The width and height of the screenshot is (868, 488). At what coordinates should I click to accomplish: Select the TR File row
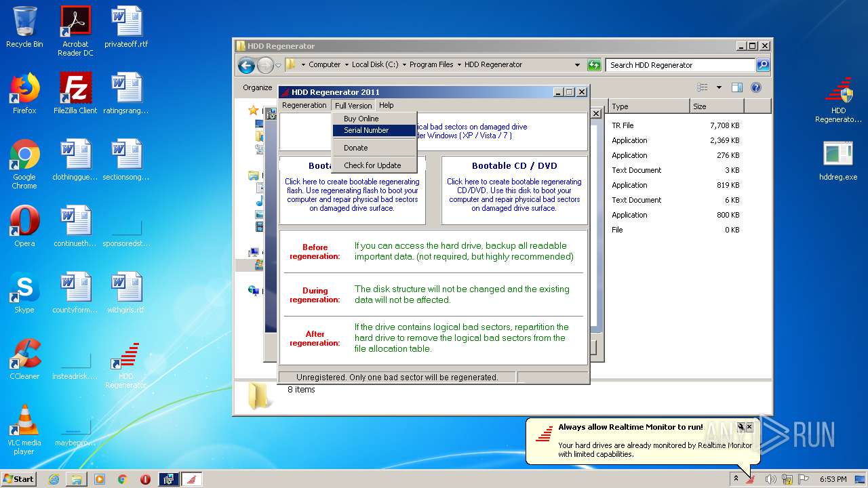[x=675, y=125]
